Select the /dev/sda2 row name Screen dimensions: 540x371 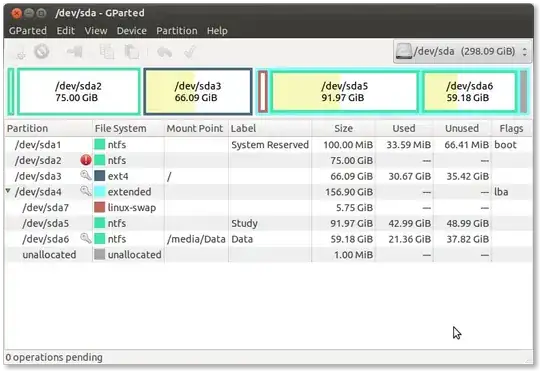click(x=38, y=161)
